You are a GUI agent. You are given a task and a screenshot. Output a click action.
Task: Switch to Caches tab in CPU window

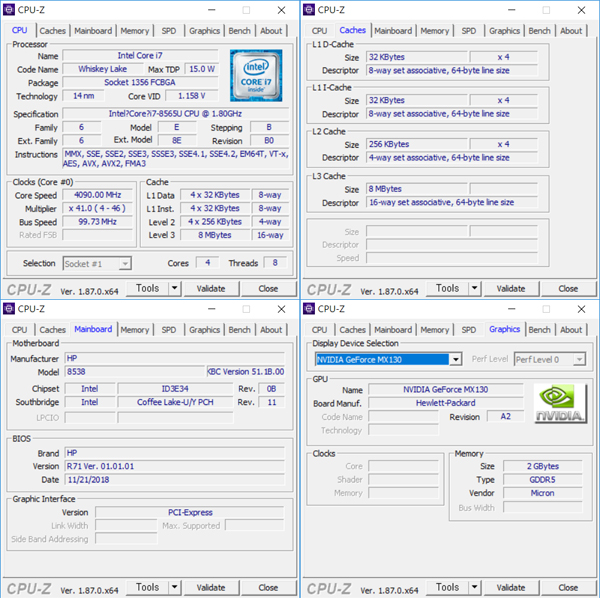click(52, 31)
